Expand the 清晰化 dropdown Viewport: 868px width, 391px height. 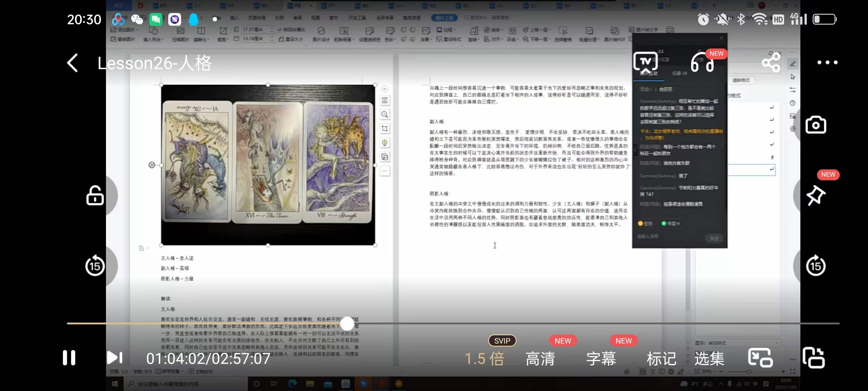pyautogui.click(x=201, y=39)
